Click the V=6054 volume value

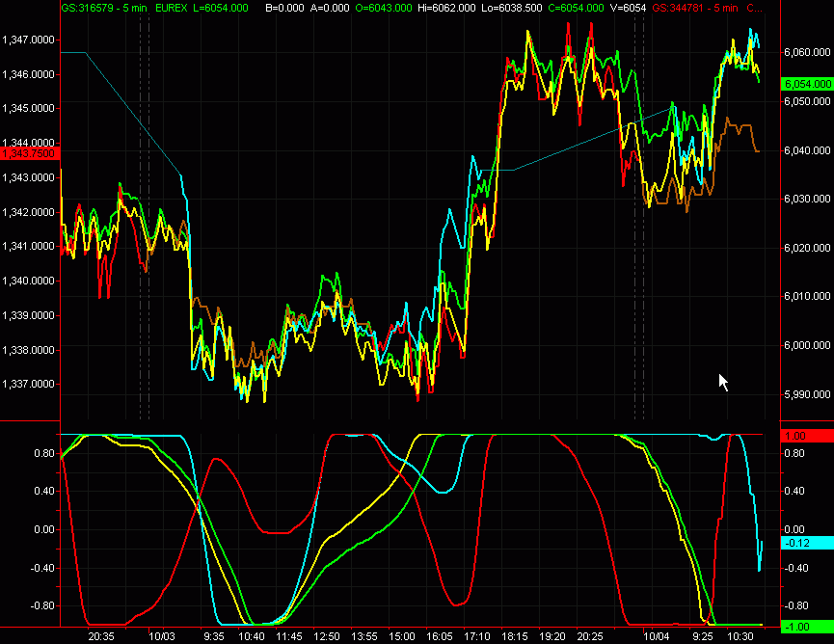(x=629, y=8)
